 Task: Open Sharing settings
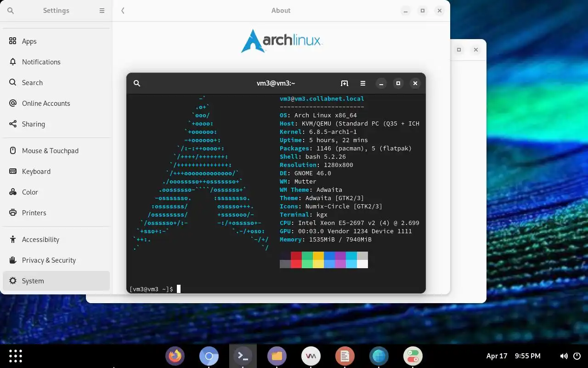[x=56, y=124]
